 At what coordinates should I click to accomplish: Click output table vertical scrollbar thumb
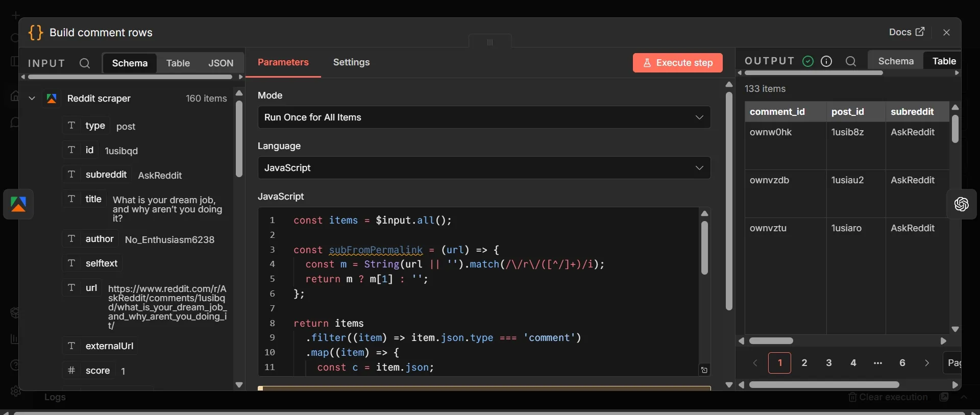[x=955, y=129]
